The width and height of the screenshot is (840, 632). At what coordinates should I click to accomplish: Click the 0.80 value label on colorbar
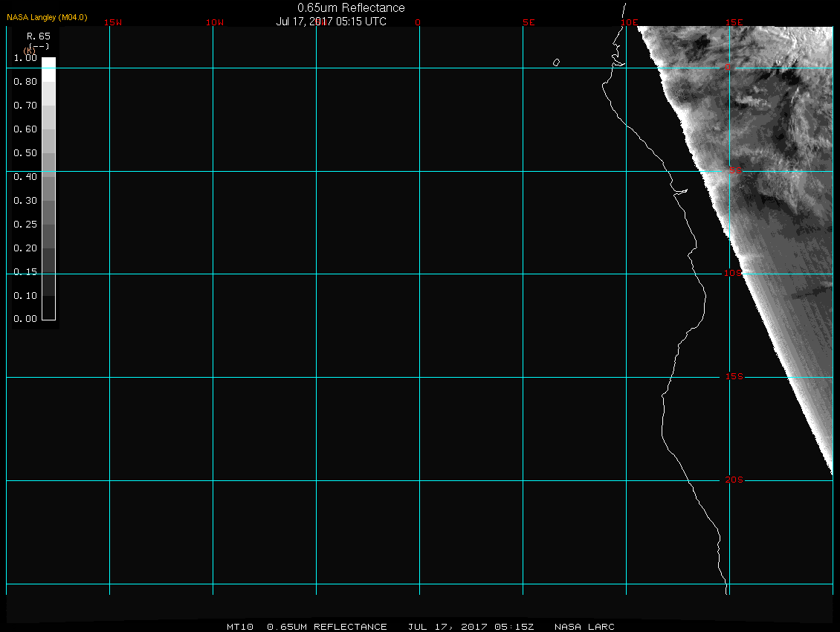coord(25,82)
